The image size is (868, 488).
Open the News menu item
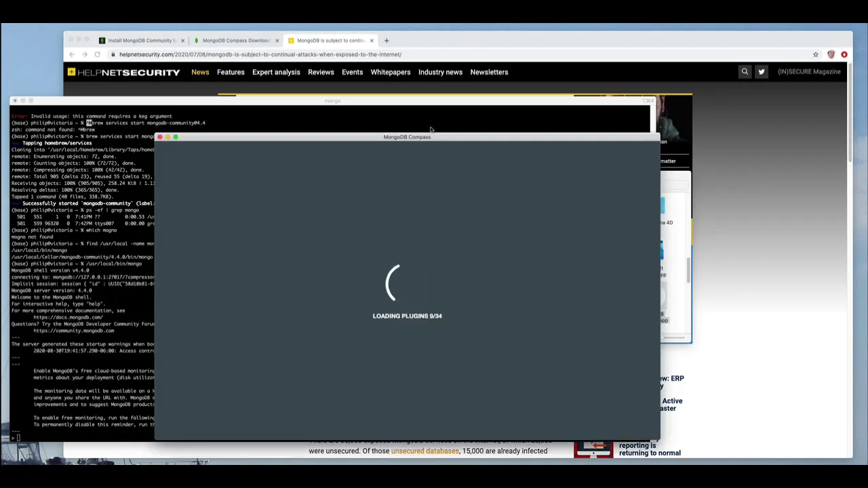click(200, 72)
